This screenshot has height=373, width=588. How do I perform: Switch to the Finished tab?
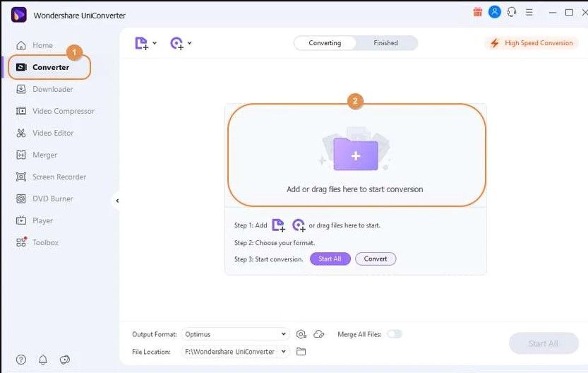tap(385, 43)
